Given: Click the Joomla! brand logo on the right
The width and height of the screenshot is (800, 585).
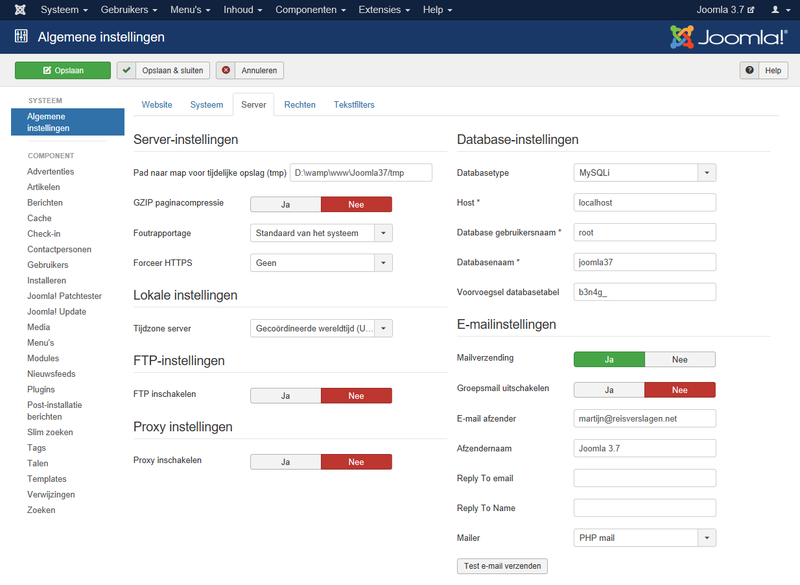Looking at the screenshot, I should click(729, 37).
